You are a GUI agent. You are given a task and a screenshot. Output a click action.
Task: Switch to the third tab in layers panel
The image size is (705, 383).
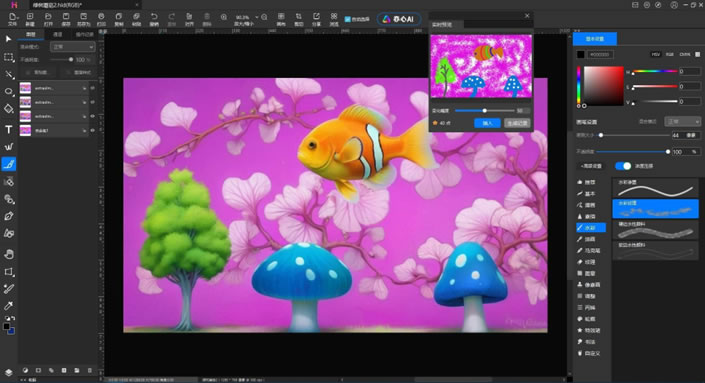85,34
